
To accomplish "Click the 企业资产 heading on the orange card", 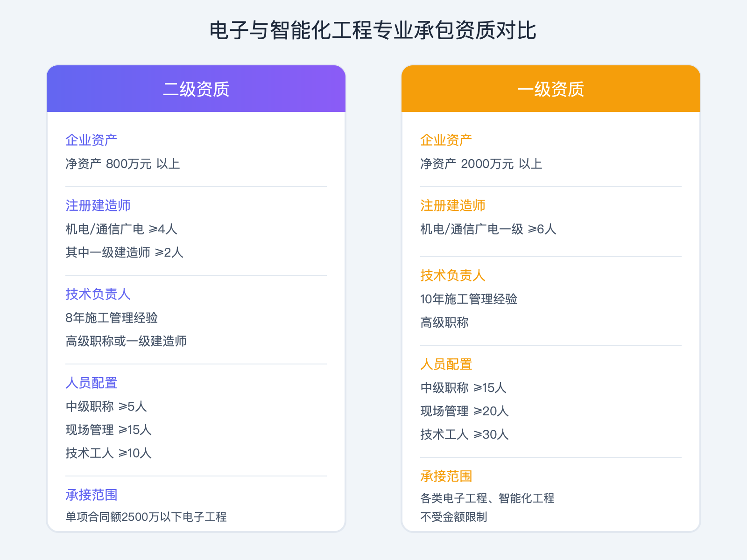I will pyautogui.click(x=446, y=139).
